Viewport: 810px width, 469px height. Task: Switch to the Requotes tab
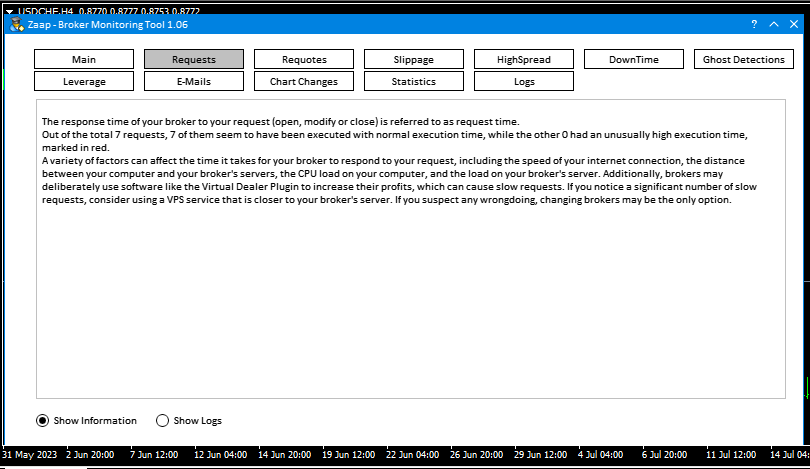point(304,59)
